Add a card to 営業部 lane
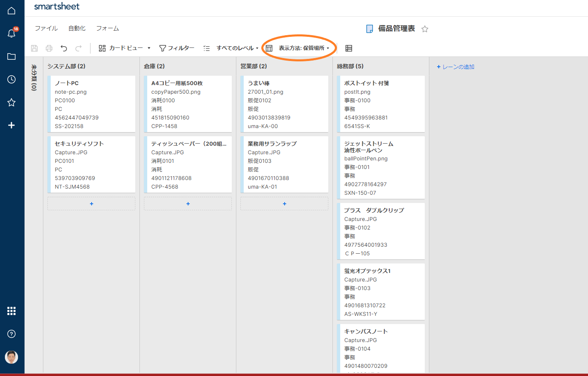This screenshot has height=376, width=588. coord(285,204)
